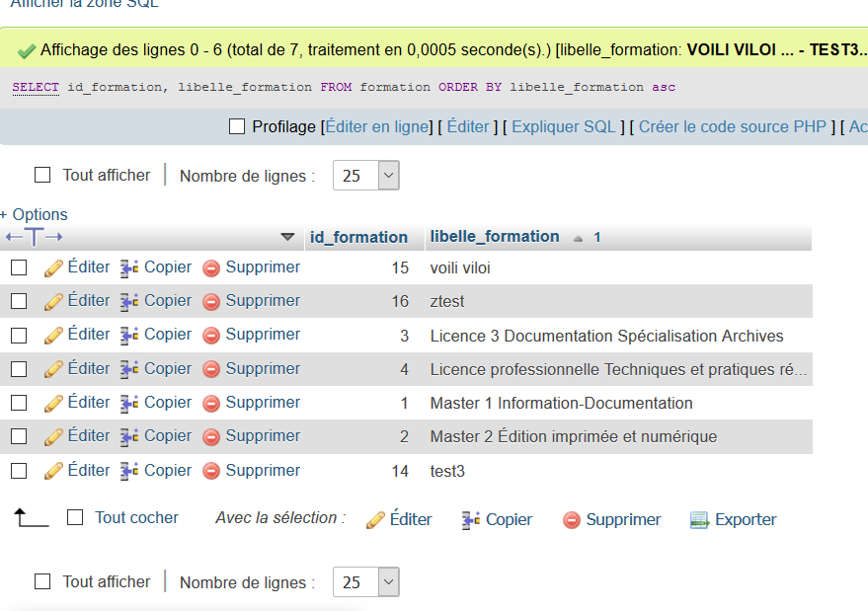Check the Tout afficher checkbox
Viewport: 868px width, 611px height.
point(42,175)
